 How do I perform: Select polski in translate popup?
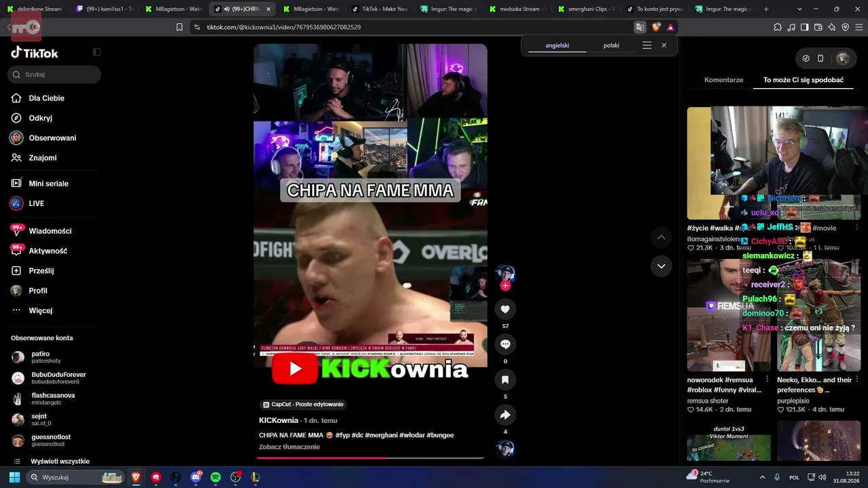click(x=612, y=45)
